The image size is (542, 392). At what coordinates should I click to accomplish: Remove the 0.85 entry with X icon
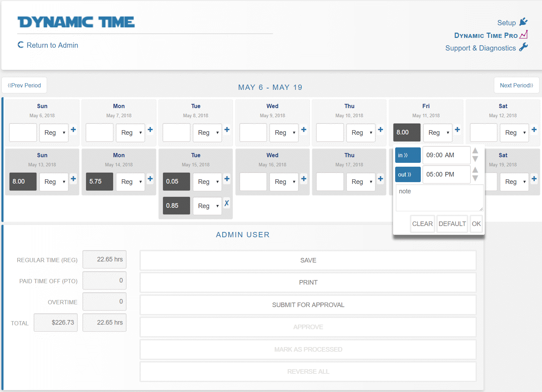click(x=227, y=203)
